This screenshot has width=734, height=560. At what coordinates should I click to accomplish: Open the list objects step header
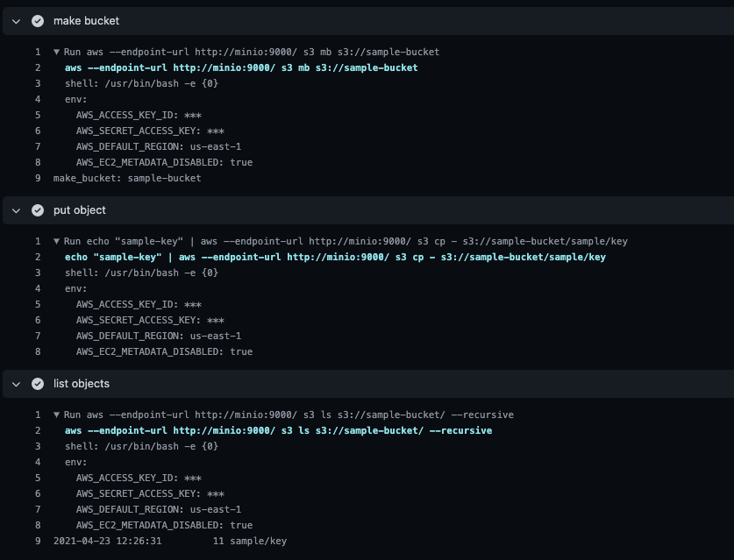[x=368, y=384]
